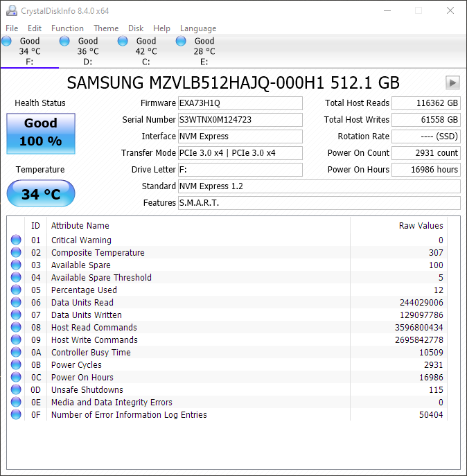Image resolution: width=467 pixels, height=476 pixels.
Task: Click Total Host Reads value 116362 GB
Action: coord(426,103)
